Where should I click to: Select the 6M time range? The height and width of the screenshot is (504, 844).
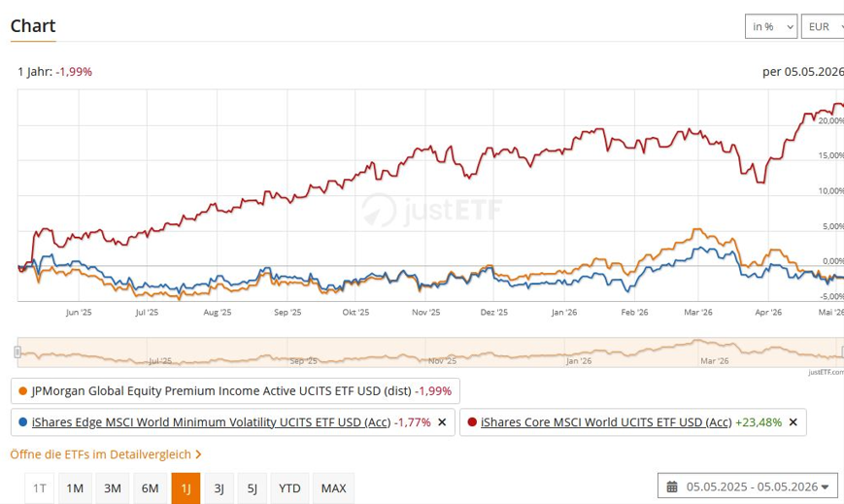click(151, 488)
